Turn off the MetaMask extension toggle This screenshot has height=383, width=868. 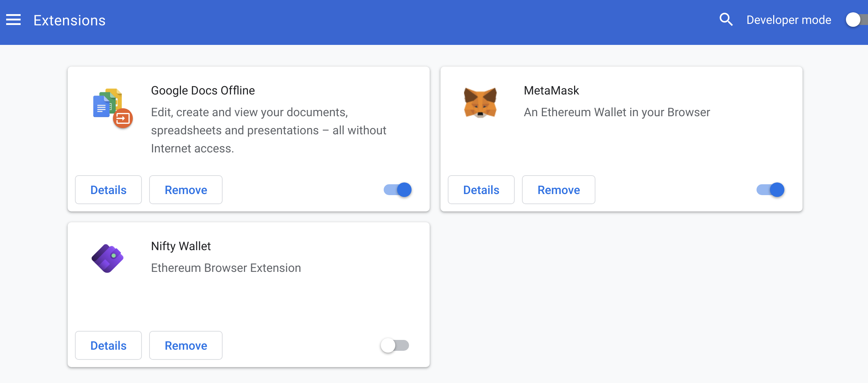pyautogui.click(x=770, y=190)
